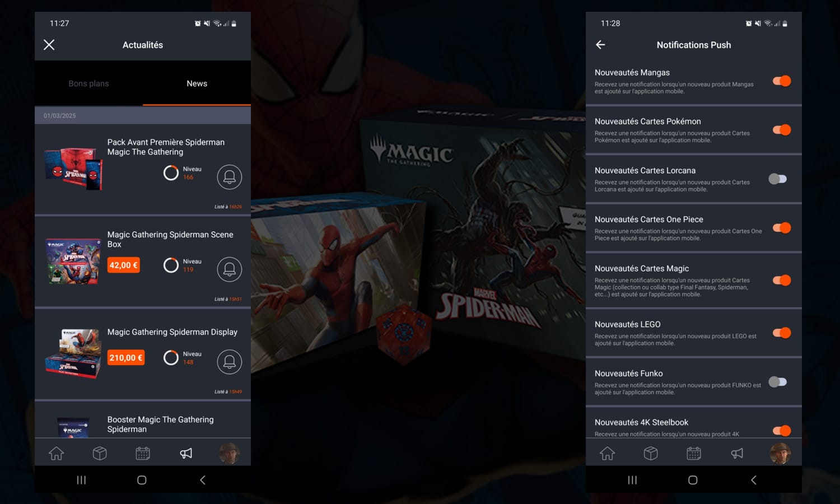Open Spiderman Scene Box product image

click(x=73, y=262)
